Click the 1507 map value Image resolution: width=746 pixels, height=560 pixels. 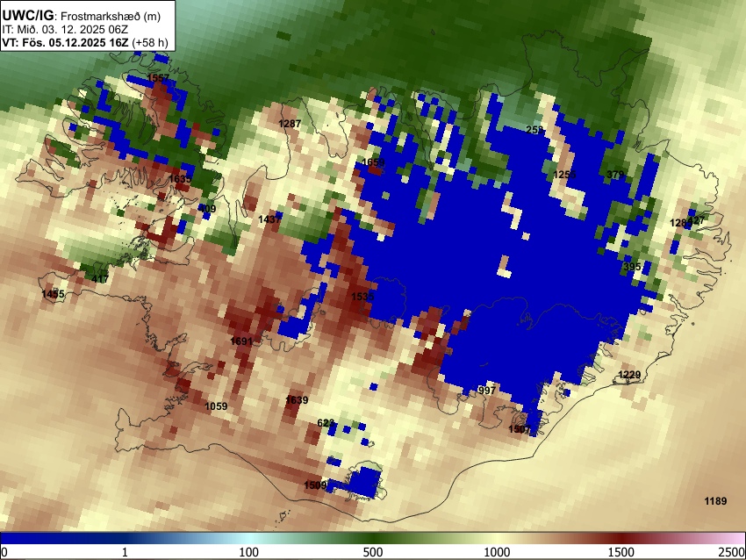click(x=520, y=429)
